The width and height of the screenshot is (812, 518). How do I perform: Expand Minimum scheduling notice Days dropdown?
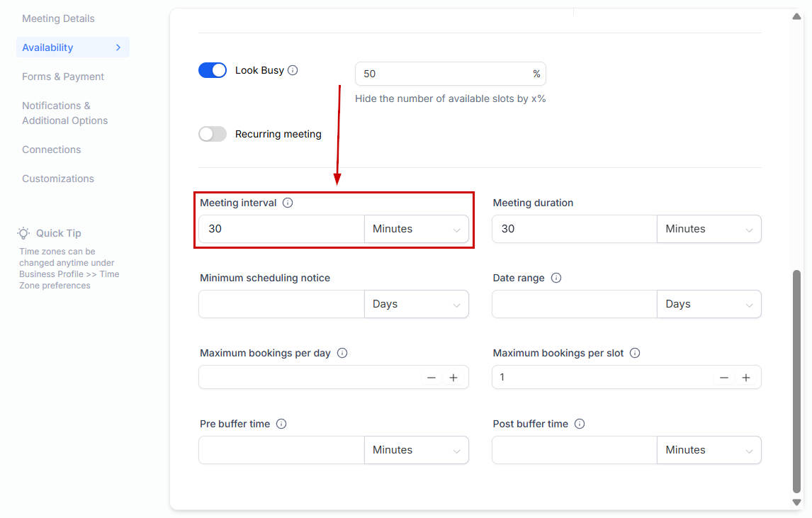coord(417,304)
